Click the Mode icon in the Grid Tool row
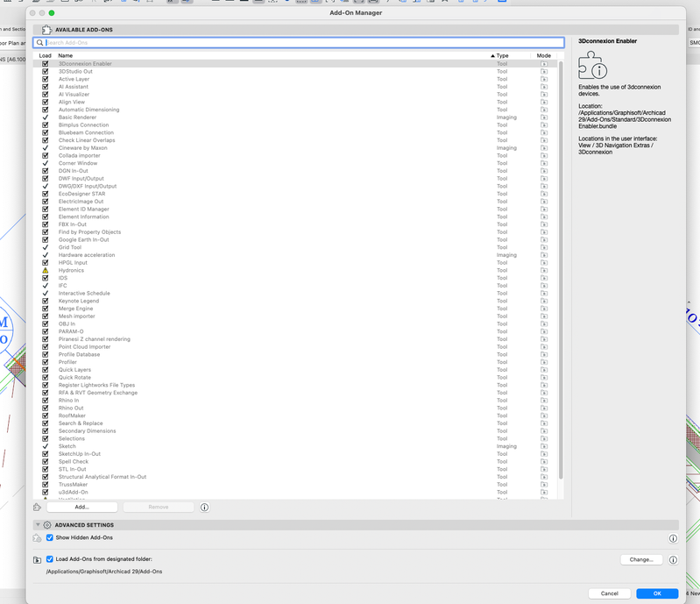This screenshot has height=604, width=700. click(x=544, y=247)
